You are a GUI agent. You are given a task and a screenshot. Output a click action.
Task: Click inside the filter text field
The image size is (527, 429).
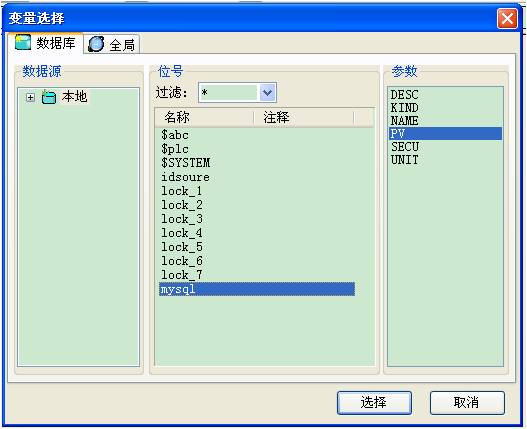(229, 92)
